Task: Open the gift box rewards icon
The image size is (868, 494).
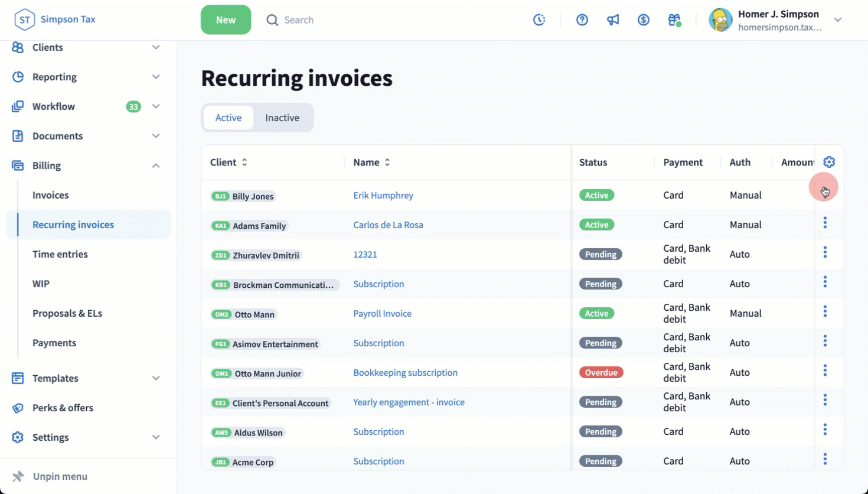Action: click(674, 19)
